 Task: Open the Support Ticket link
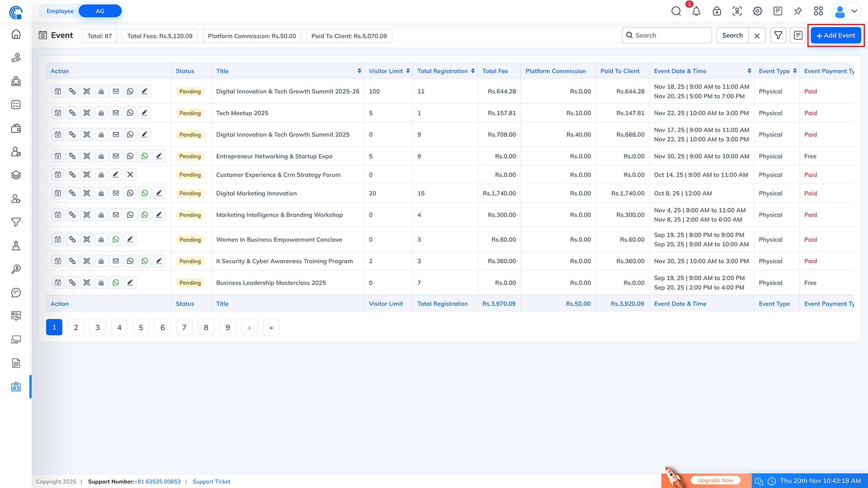[x=211, y=481]
